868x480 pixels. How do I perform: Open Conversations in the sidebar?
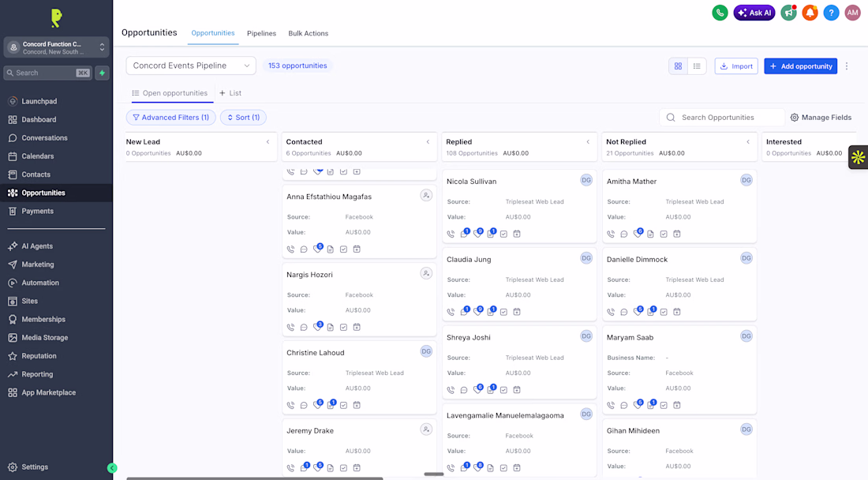44,138
